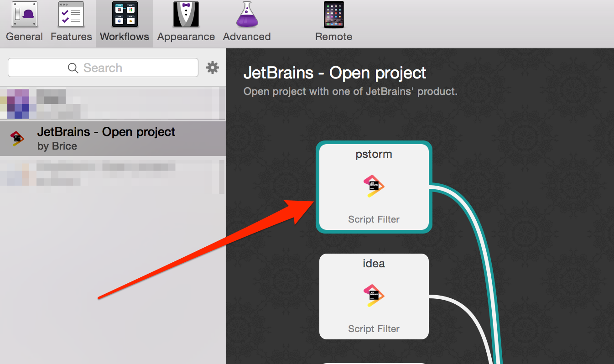Select the pstorm Script Filter node
The width and height of the screenshot is (614, 364).
tap(374, 187)
